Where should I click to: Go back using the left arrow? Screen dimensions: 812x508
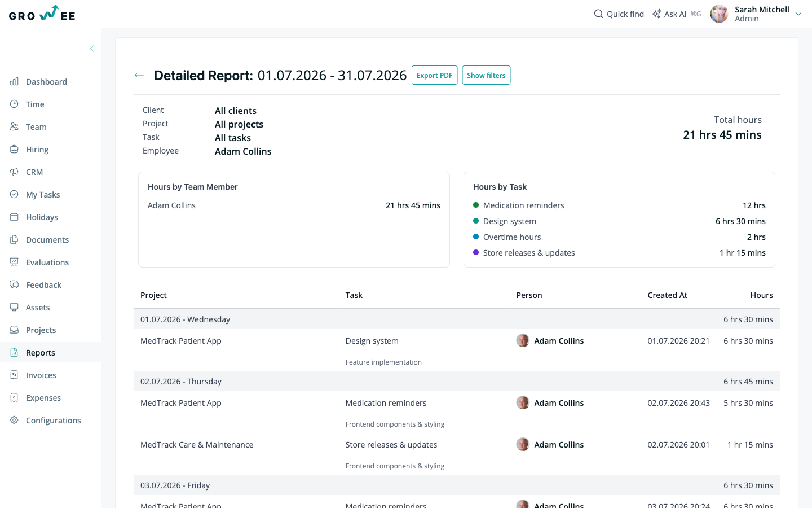tap(139, 75)
